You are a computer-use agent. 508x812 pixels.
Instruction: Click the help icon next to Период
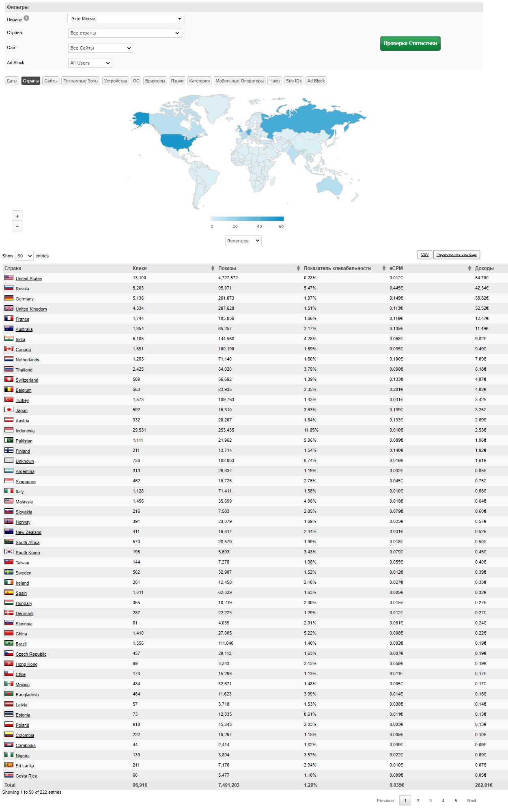[26, 18]
